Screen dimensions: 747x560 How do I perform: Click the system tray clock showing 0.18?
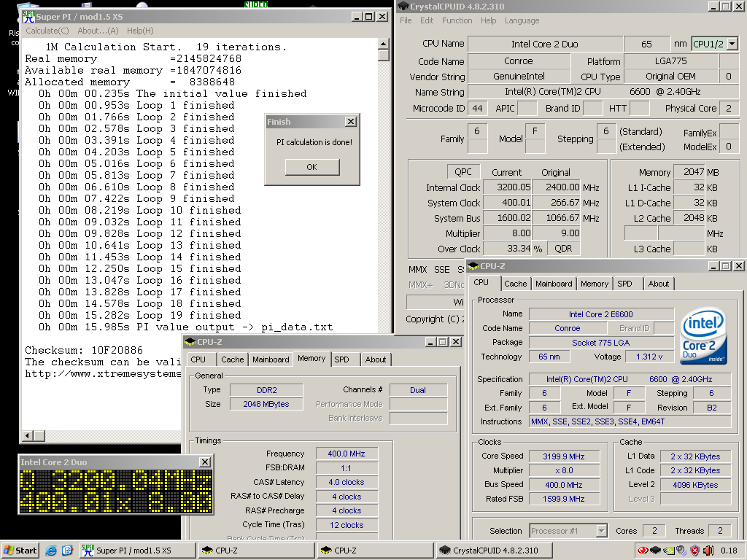tap(729, 551)
